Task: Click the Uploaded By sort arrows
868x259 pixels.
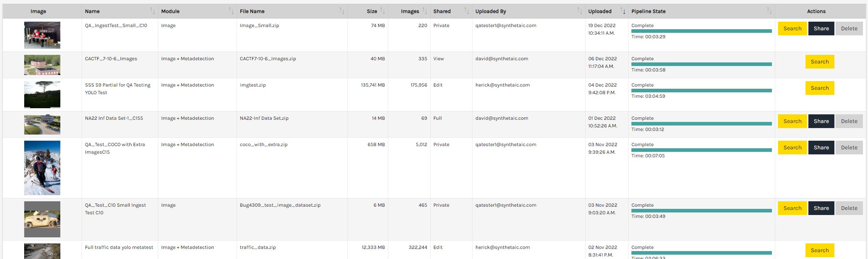Action: coord(579,11)
